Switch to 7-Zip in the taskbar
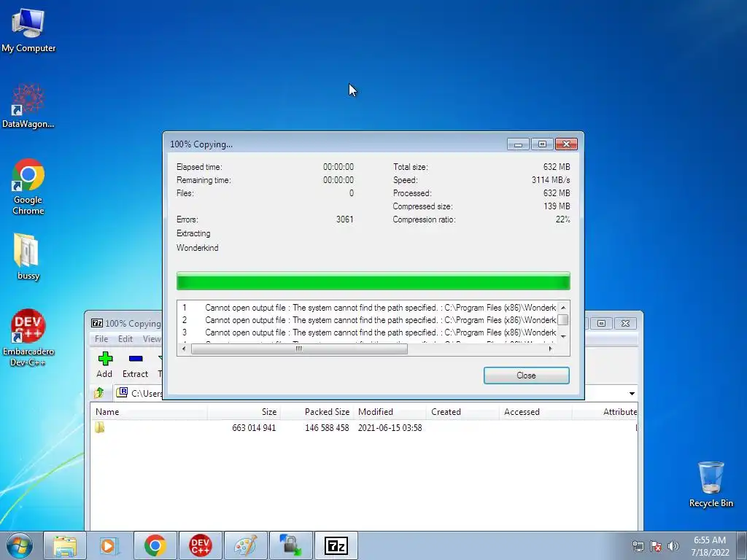This screenshot has width=747, height=560. (x=336, y=545)
